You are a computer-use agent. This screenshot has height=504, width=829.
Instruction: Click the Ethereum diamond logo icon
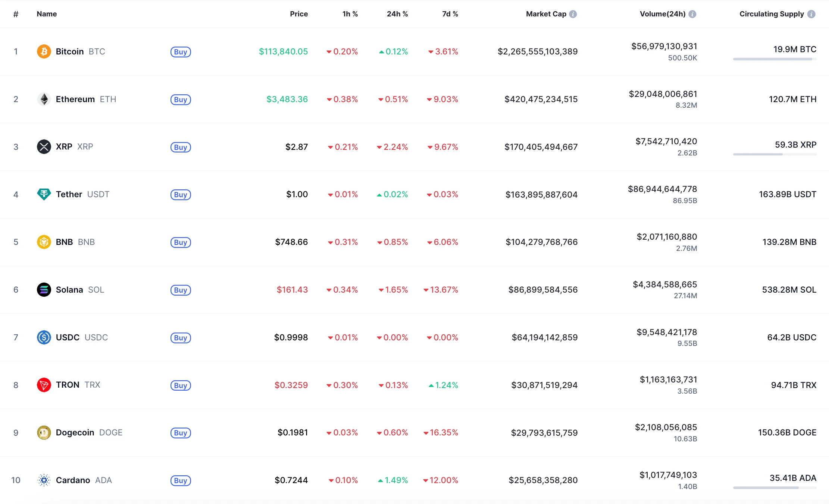[x=44, y=99]
